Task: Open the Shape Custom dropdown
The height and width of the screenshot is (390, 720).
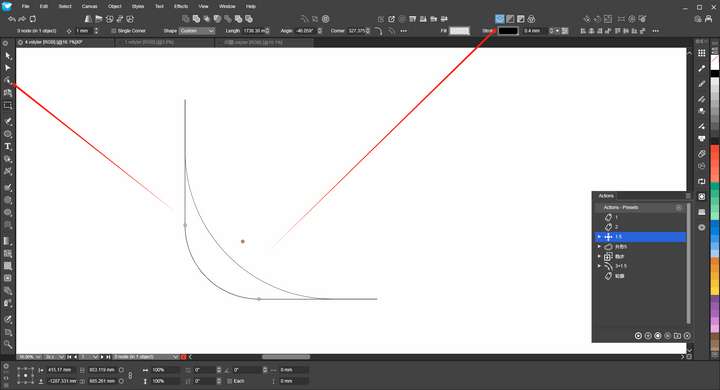Action: click(197, 31)
